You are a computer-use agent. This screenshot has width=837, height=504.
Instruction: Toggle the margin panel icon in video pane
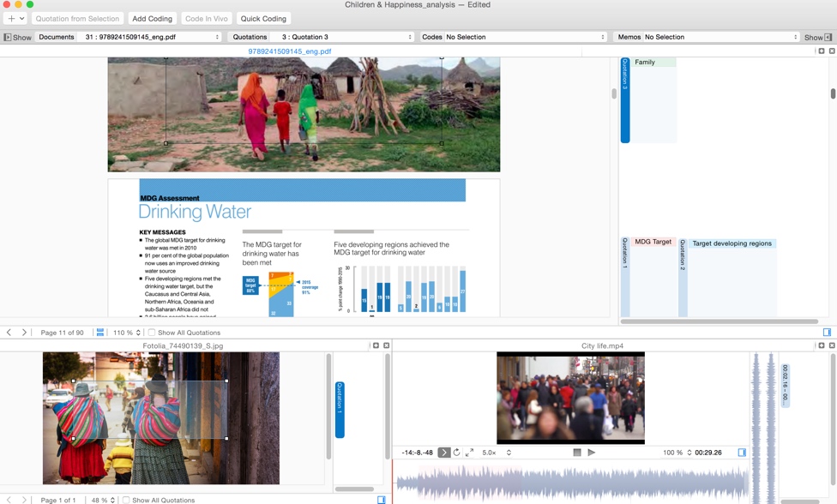(x=742, y=453)
